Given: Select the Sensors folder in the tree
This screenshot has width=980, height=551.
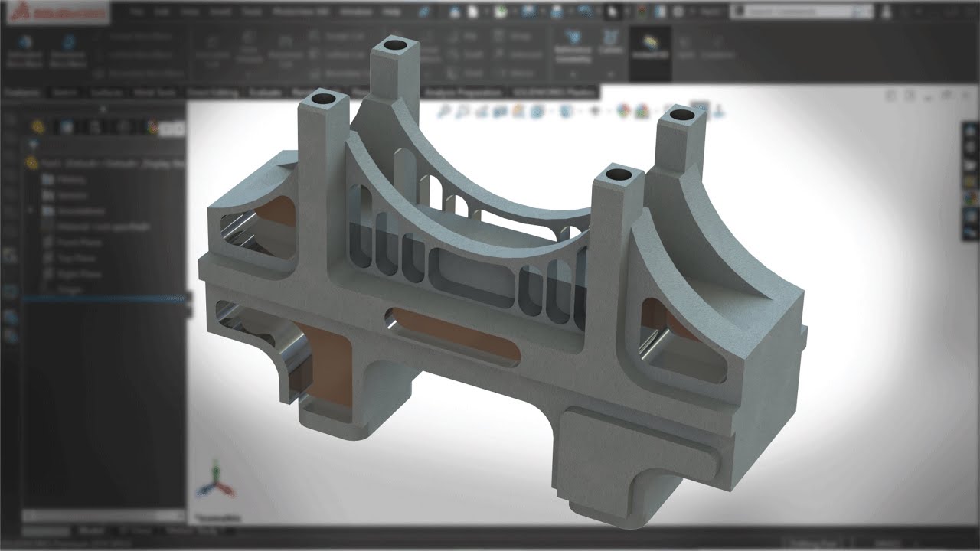Looking at the screenshot, I should point(64,195).
